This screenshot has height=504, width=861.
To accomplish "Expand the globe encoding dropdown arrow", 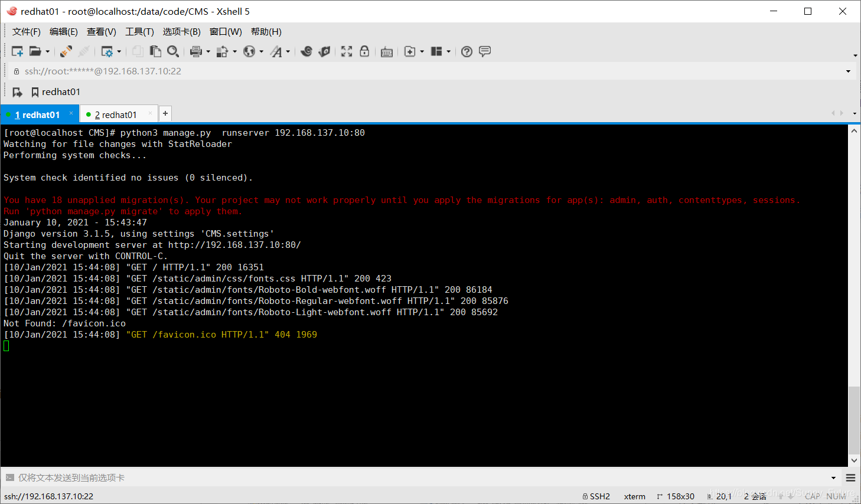I will pos(262,51).
